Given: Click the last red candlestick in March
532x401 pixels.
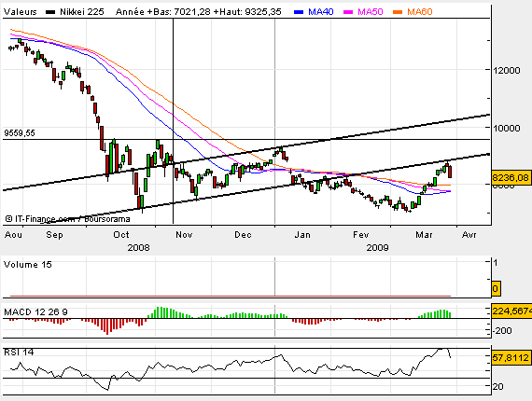Looking at the screenshot, I should (450, 172).
